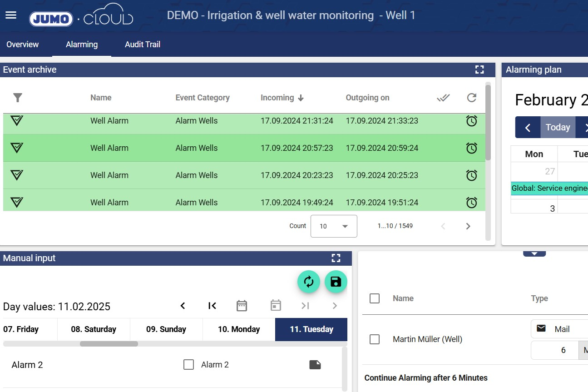The height and width of the screenshot is (392, 588).
Task: Expand Event archive panel to fullscreen
Action: [x=479, y=69]
